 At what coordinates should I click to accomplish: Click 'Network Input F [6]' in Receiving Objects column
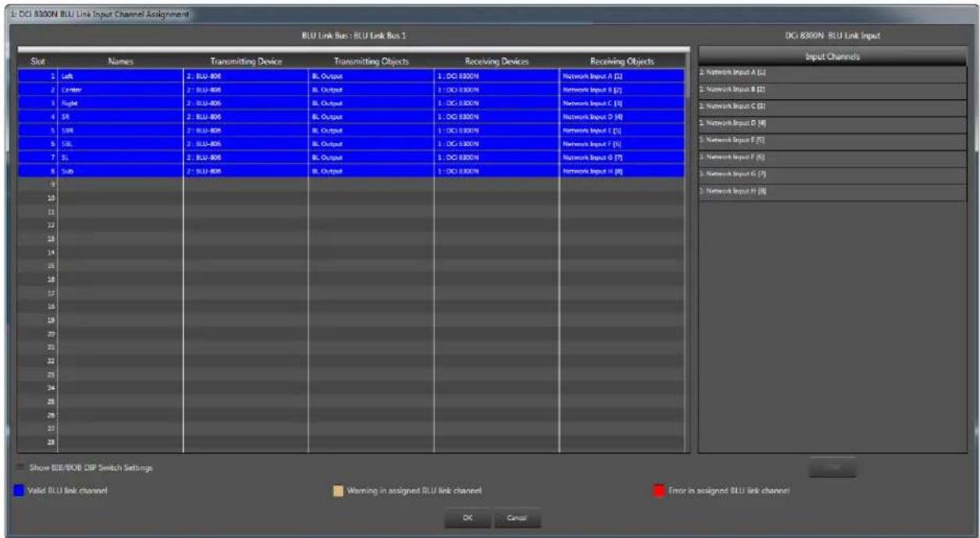tap(622, 144)
